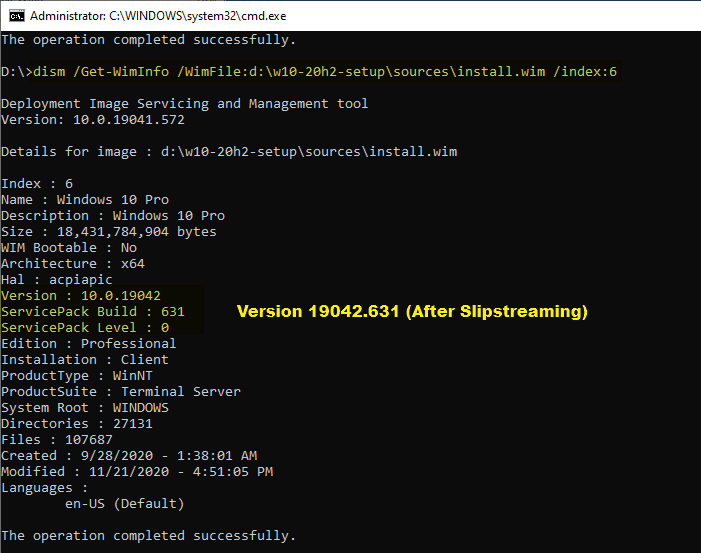701x553 pixels.
Task: Click the 'ServicePack Build : 631' line
Action: 93,312
